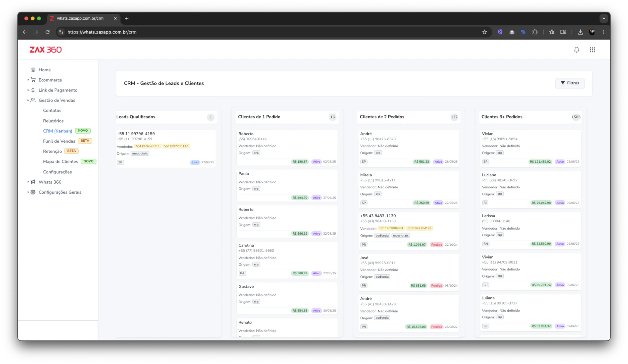Reload the page

click(x=47, y=32)
